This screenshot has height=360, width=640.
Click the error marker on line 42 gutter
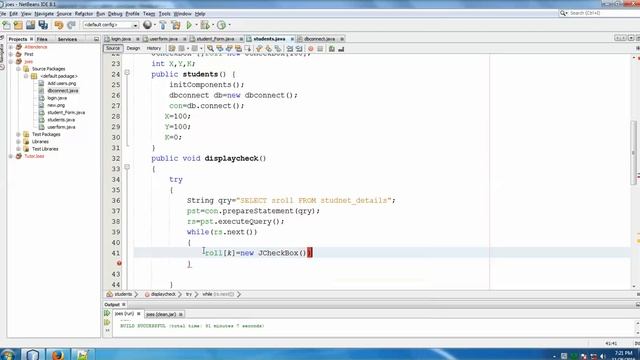click(x=119, y=263)
